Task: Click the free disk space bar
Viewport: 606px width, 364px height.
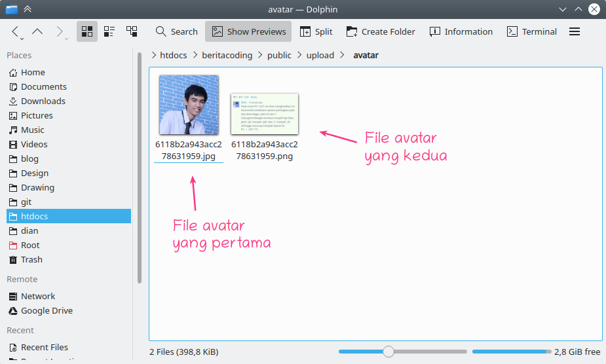Action: 512,352
